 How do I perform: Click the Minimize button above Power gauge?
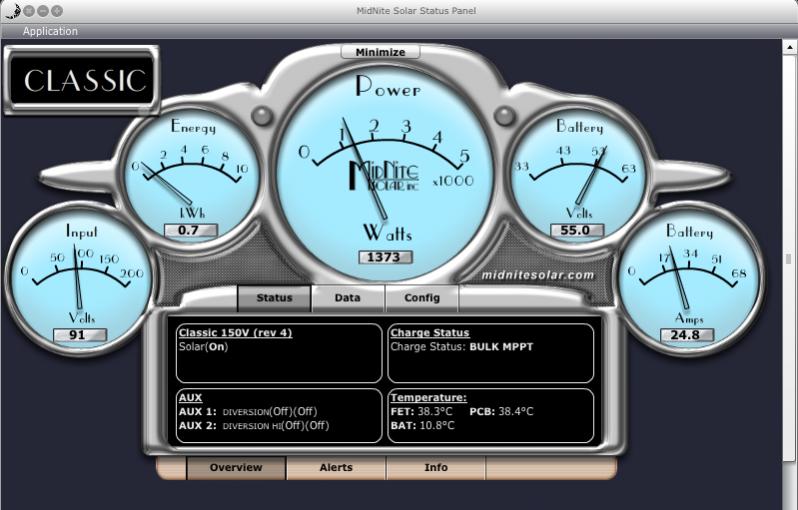[x=380, y=52]
